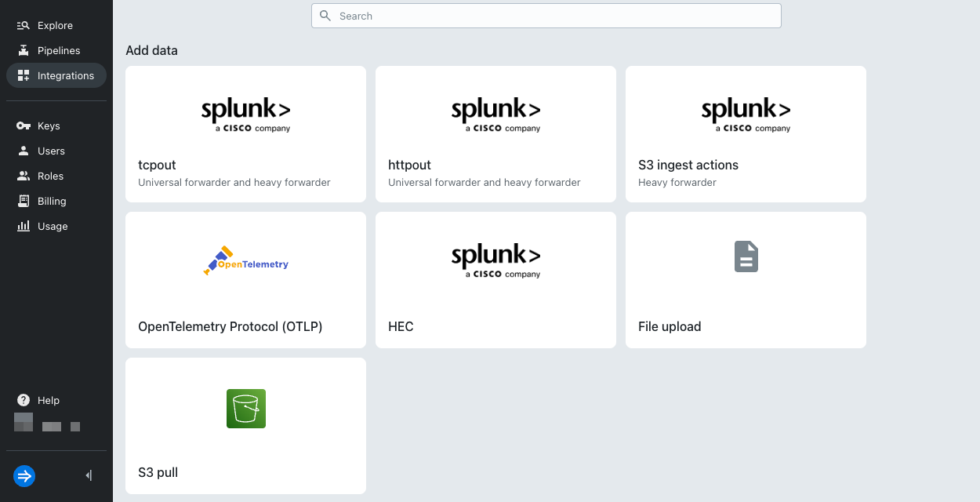Open Billing receipt icon in sidebar
Screen dimensions: 980x502
click(23, 202)
